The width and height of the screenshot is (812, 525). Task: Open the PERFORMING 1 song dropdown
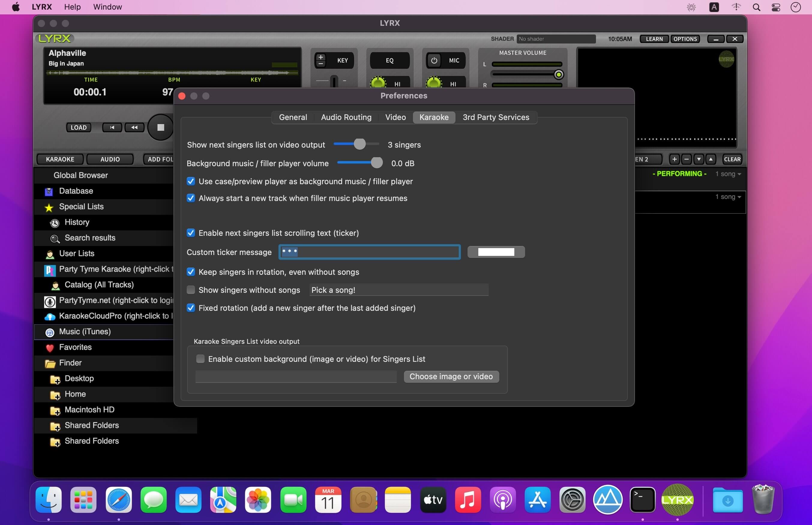coord(728,174)
